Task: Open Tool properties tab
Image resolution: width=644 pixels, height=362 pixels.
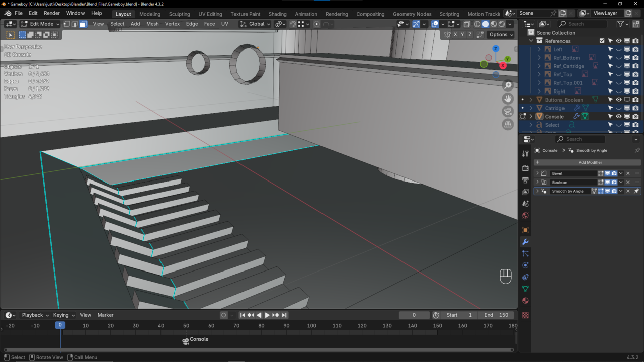Action: (525, 154)
